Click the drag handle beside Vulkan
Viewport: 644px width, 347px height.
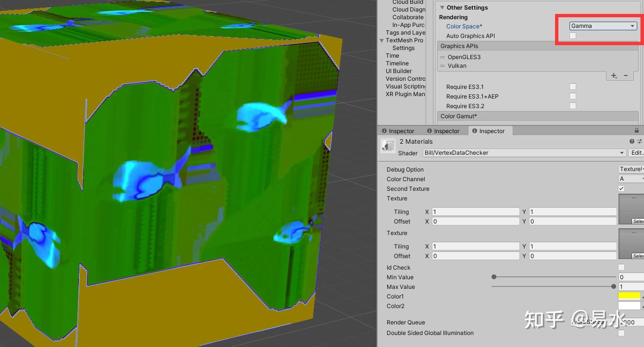point(442,66)
